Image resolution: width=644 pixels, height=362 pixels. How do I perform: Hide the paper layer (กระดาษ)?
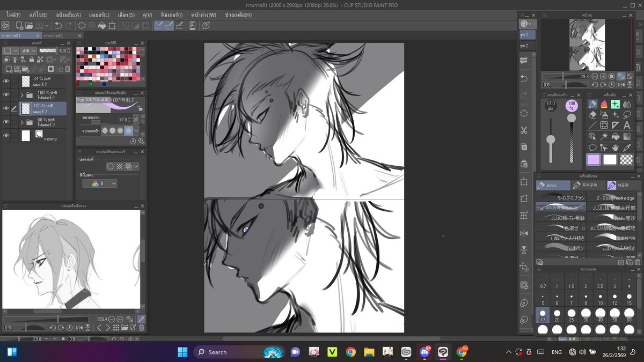[x=6, y=136]
